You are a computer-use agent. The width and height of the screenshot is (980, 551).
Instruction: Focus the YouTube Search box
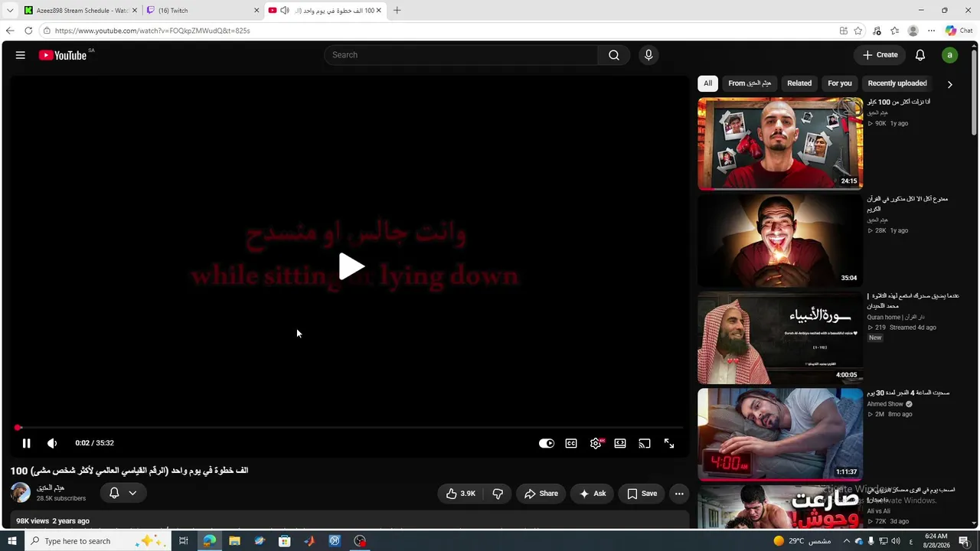click(462, 55)
